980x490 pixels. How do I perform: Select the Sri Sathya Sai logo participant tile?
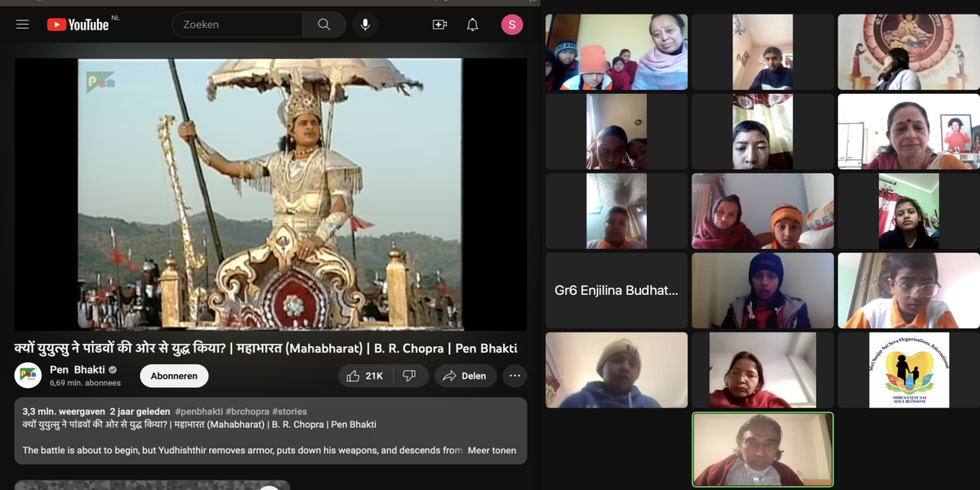(x=909, y=369)
